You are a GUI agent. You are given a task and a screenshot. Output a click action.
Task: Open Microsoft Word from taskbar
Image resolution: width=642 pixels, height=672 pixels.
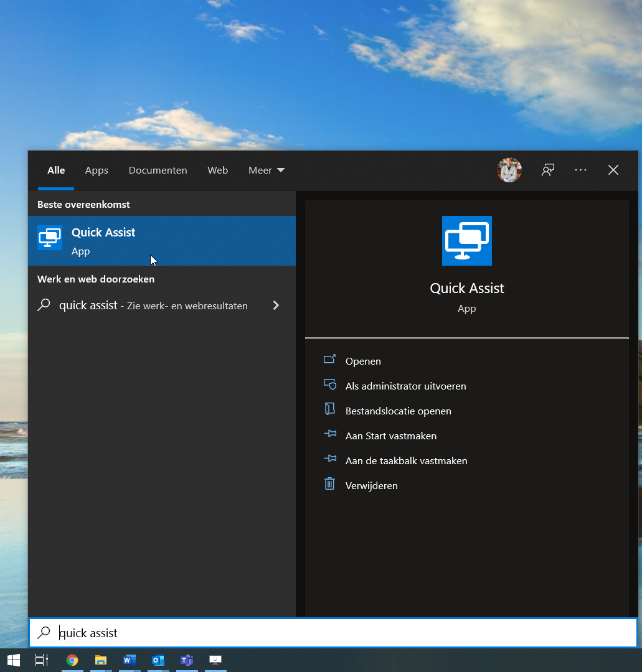pyautogui.click(x=129, y=660)
